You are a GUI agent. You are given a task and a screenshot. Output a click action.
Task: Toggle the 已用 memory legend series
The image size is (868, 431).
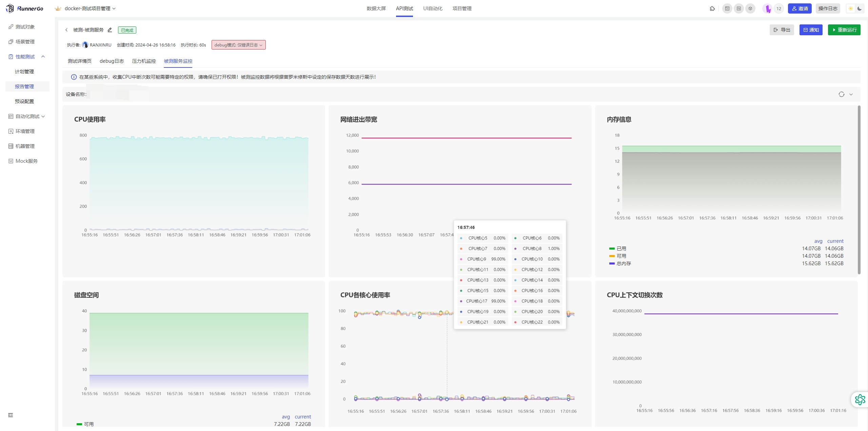[617, 249]
